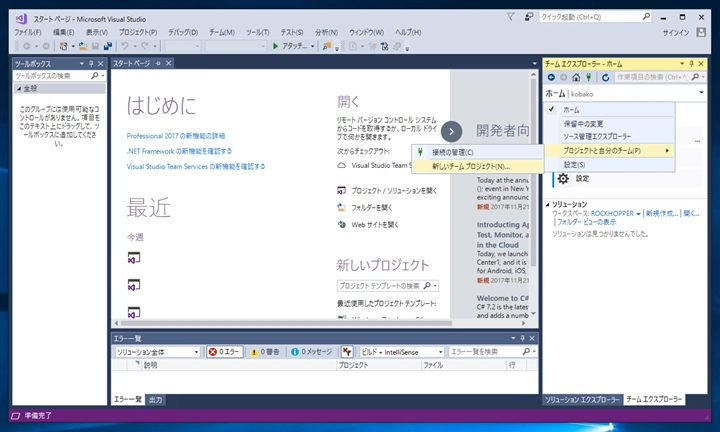Expand the アタッチ button dropdown arrow
Image resolution: width=720 pixels, height=432 pixels.
click(x=312, y=46)
